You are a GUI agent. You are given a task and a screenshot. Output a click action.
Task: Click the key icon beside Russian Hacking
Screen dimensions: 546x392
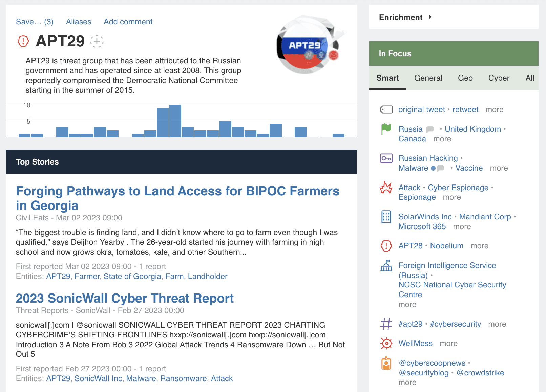click(x=386, y=158)
